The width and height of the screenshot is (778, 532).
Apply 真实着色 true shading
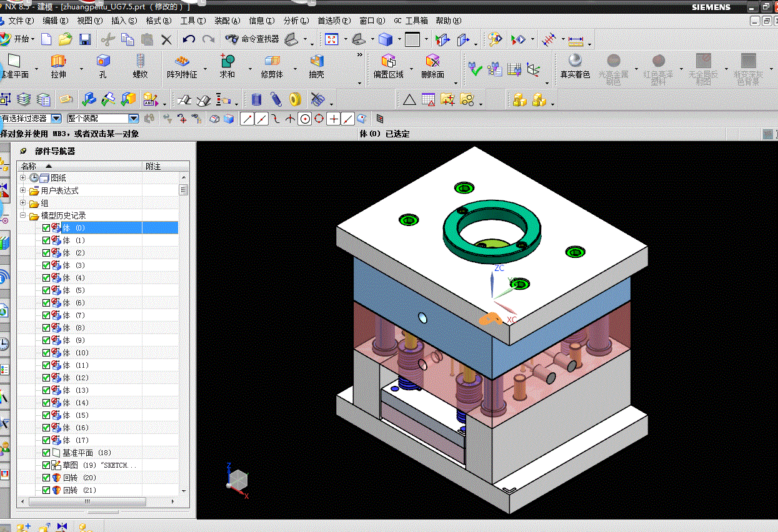click(575, 67)
